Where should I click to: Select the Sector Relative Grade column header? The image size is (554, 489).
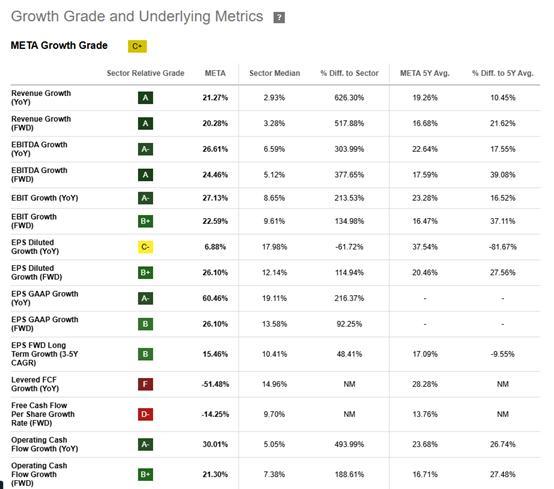coord(146,73)
